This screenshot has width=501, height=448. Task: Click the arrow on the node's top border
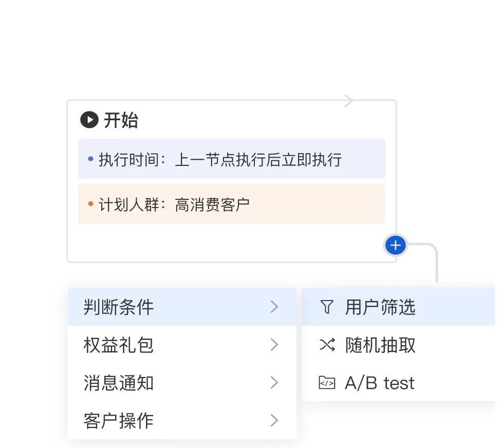pyautogui.click(x=349, y=101)
